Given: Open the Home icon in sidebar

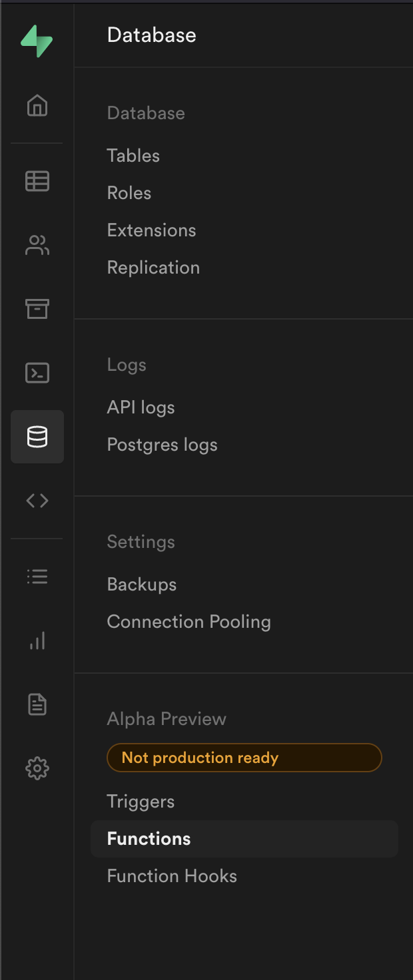Looking at the screenshot, I should tap(37, 105).
